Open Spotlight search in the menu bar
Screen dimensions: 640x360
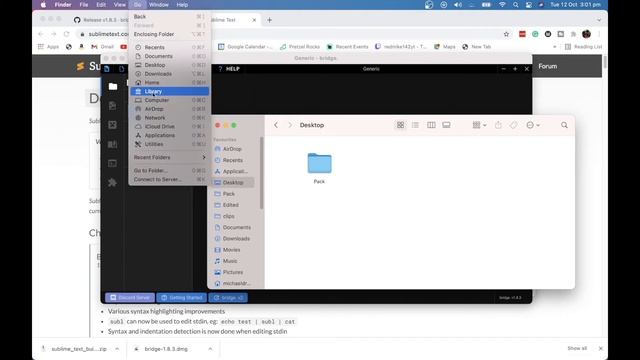point(516,5)
